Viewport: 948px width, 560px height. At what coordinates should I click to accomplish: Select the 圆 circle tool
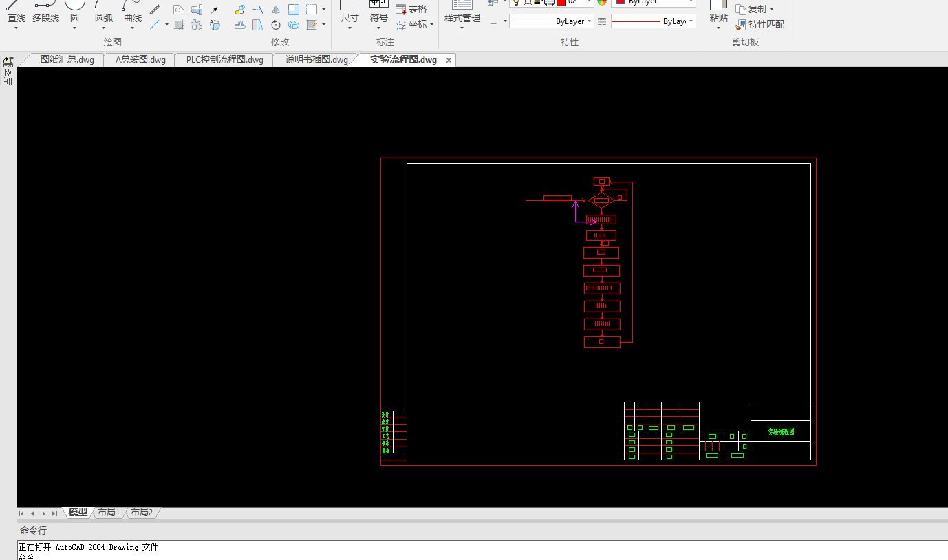pos(74,12)
